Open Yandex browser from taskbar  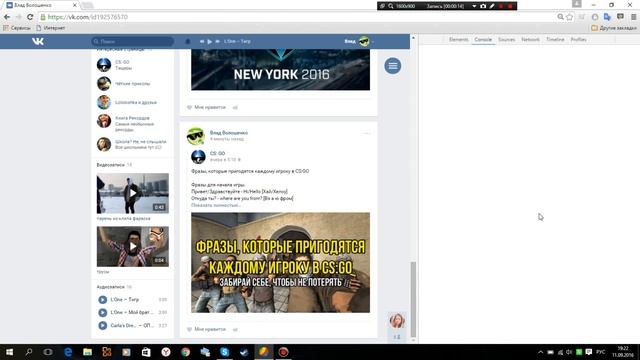pos(166,352)
